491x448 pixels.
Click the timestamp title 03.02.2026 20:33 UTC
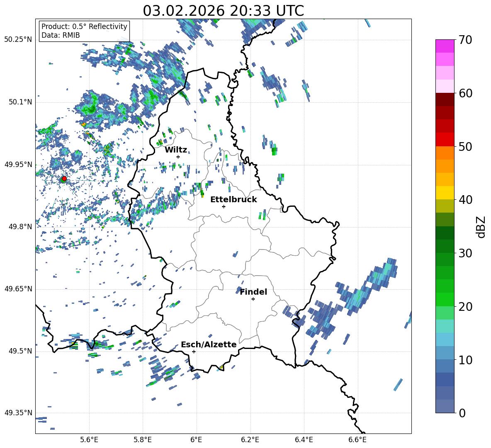tap(223, 11)
